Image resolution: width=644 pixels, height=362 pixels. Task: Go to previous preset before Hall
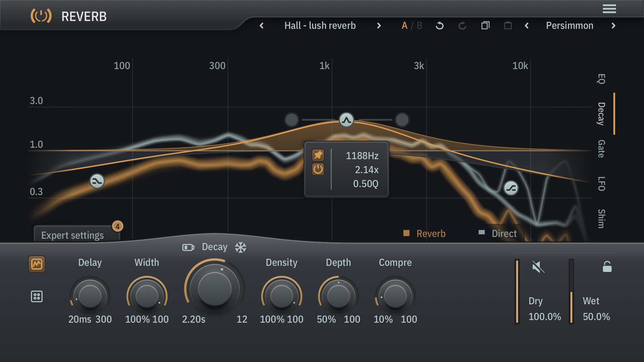click(x=262, y=26)
